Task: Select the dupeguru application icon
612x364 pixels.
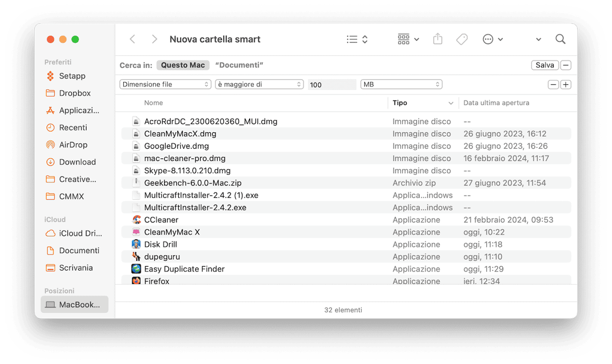Action: point(136,257)
